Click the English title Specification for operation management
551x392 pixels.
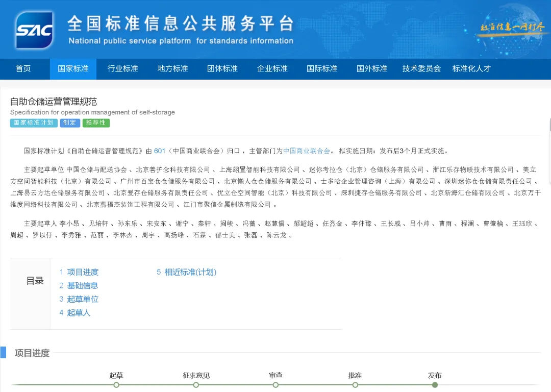click(x=92, y=112)
